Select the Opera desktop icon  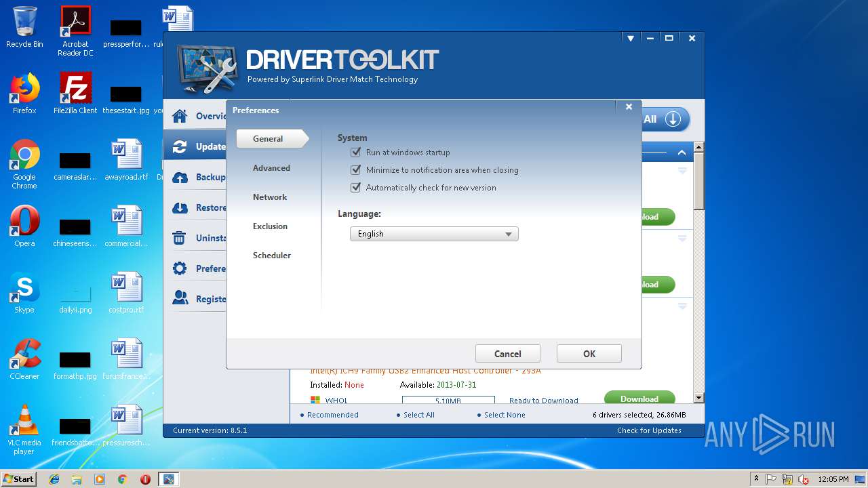click(24, 226)
